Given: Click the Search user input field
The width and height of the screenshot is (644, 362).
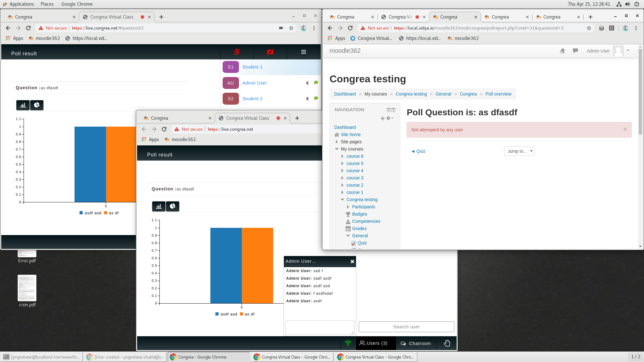Looking at the screenshot, I should coord(406,327).
